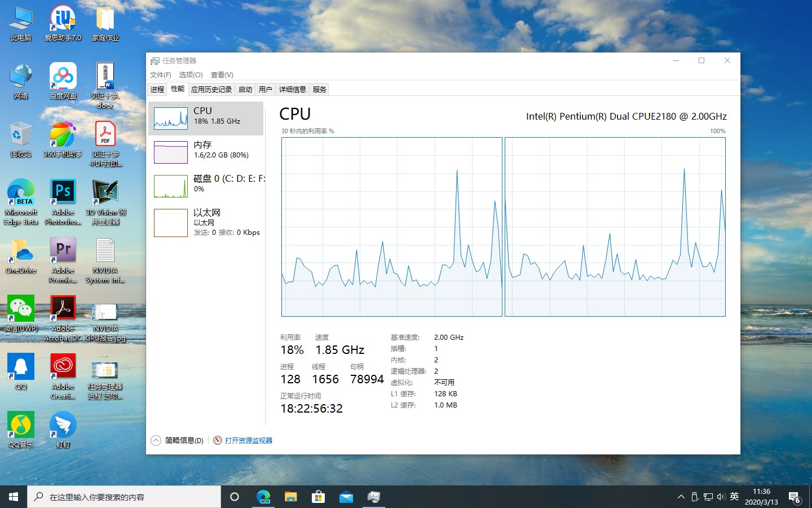Click the taskbar search input box
The image size is (812, 508).
pyautogui.click(x=124, y=497)
